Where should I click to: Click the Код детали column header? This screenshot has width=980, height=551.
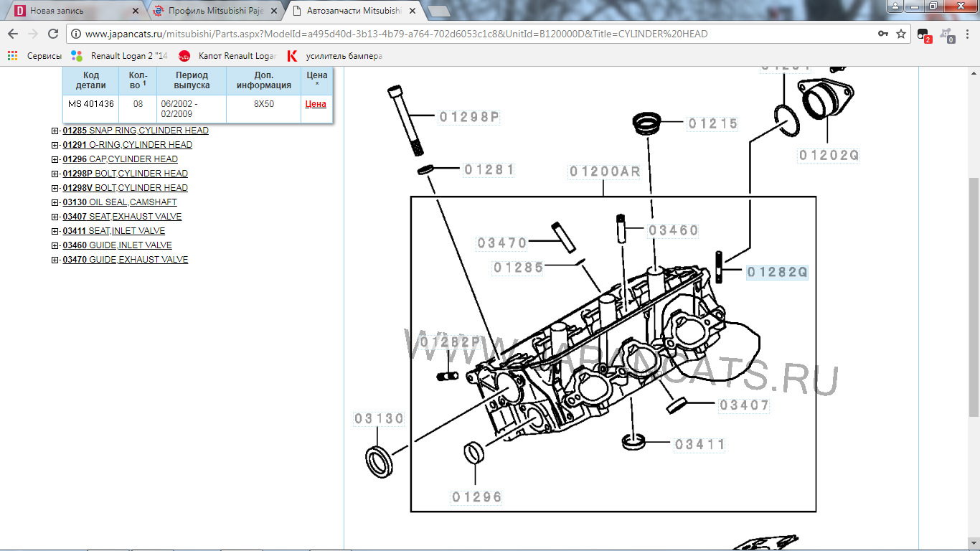click(91, 80)
